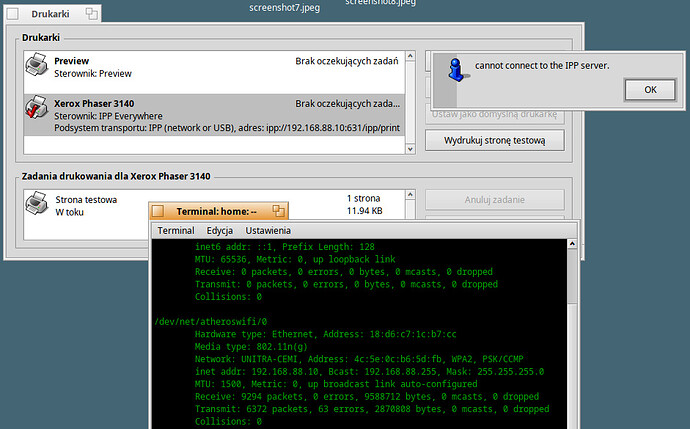The width and height of the screenshot is (690, 429).
Task: Click the Transmit: 6372 packets terminal line
Action: pyautogui.click(x=372, y=409)
